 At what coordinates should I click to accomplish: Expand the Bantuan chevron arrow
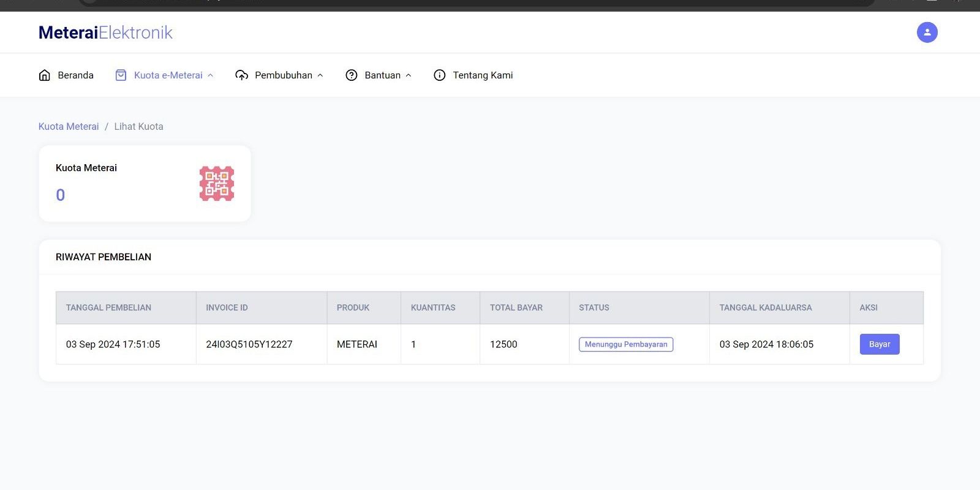click(x=409, y=75)
